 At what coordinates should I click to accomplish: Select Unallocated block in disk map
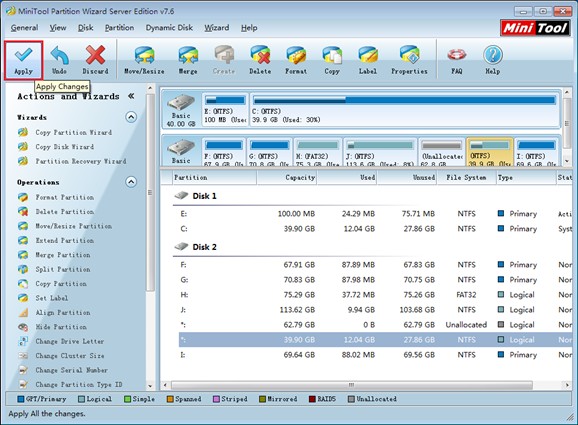point(442,152)
